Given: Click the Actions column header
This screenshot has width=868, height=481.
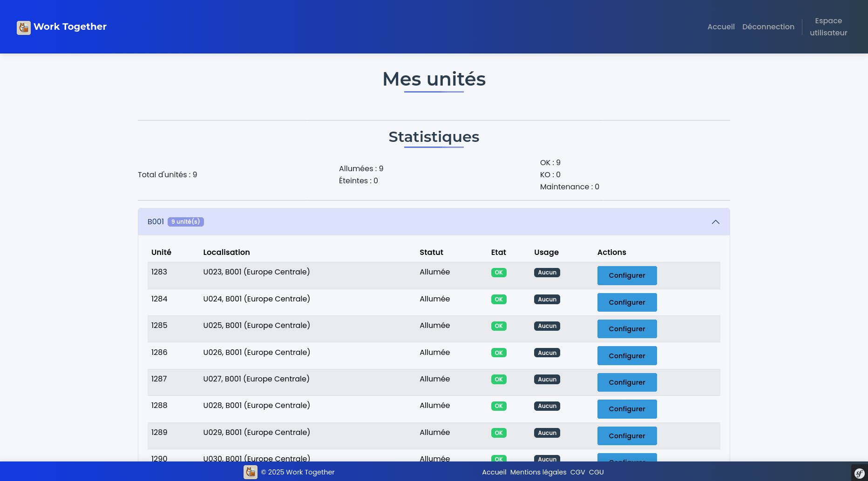Looking at the screenshot, I should (x=612, y=253).
